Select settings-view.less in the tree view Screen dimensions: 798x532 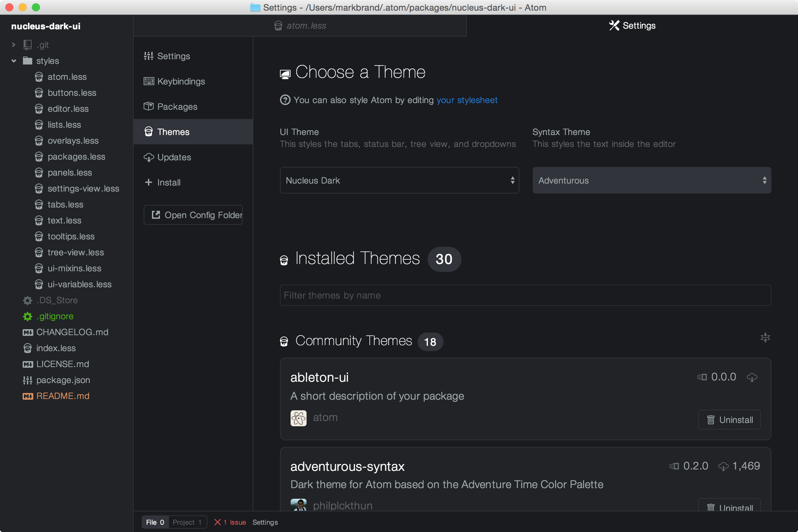66,189
